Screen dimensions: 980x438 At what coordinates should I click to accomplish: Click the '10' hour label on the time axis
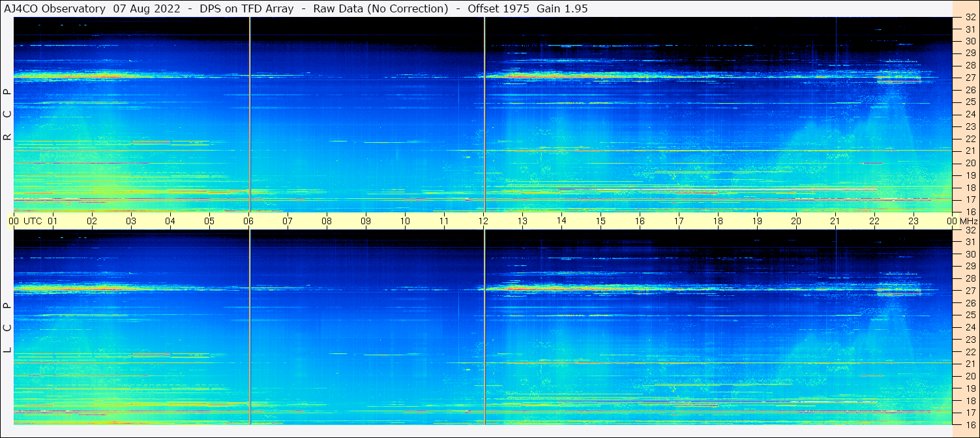point(405,221)
